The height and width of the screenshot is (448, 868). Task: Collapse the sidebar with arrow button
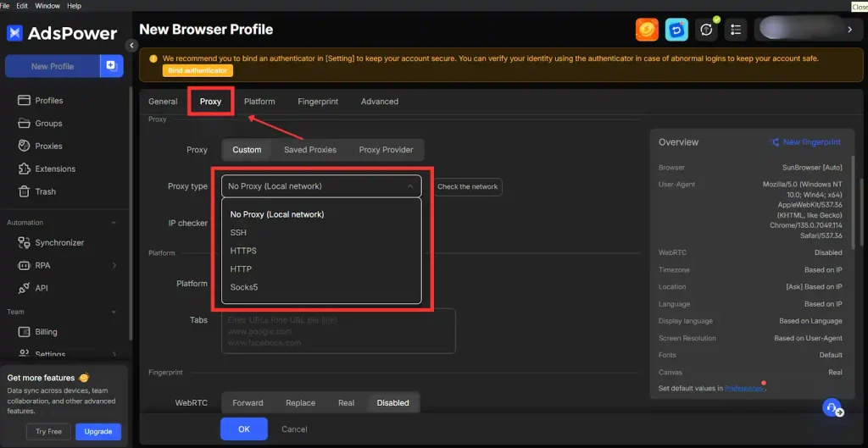click(131, 46)
